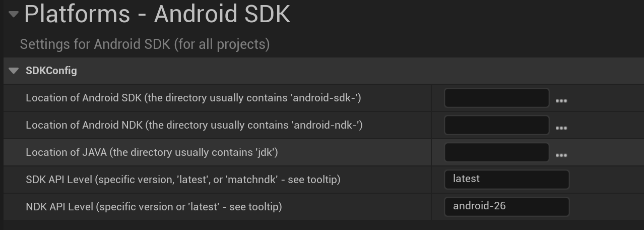644x230 pixels.
Task: Focus the Android NDK location text field
Action: pyautogui.click(x=496, y=125)
